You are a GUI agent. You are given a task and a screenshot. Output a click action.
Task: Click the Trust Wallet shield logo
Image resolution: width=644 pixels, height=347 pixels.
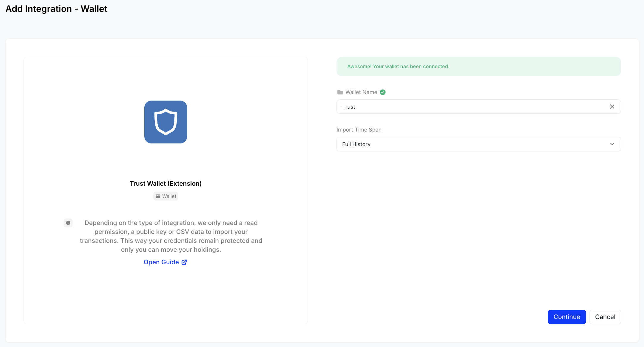tap(166, 122)
